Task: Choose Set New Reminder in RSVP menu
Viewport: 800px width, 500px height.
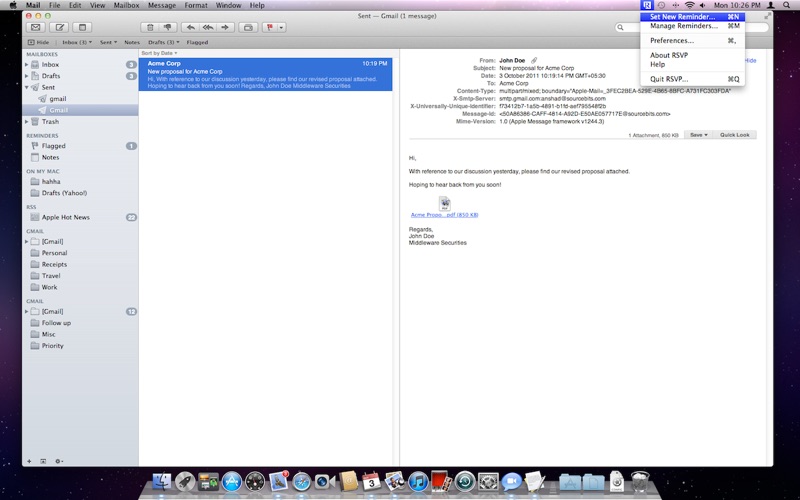Action: click(x=692, y=17)
